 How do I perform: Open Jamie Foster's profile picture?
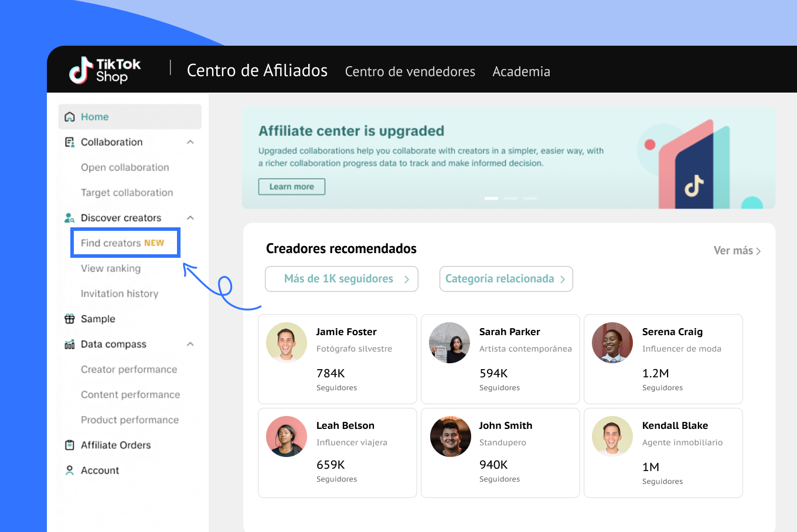[x=287, y=343]
